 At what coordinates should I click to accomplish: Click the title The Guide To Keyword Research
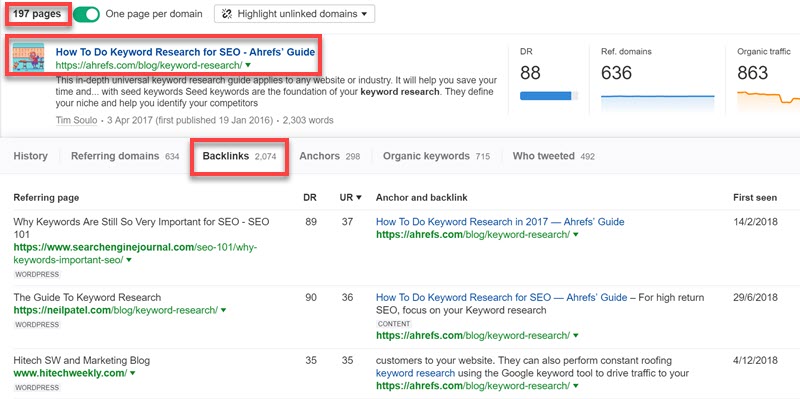[87, 297]
